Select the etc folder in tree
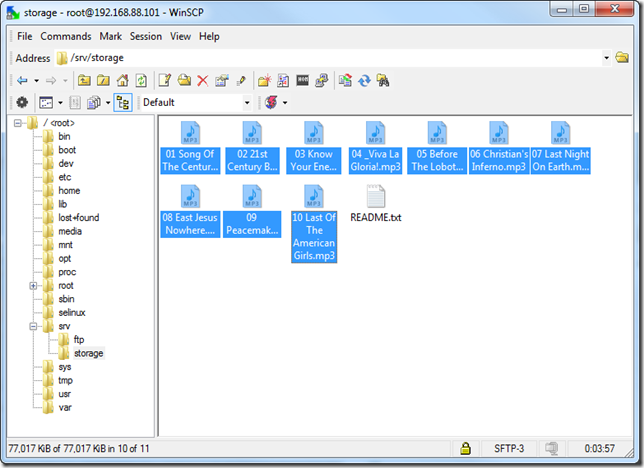644x468 pixels. point(64,177)
